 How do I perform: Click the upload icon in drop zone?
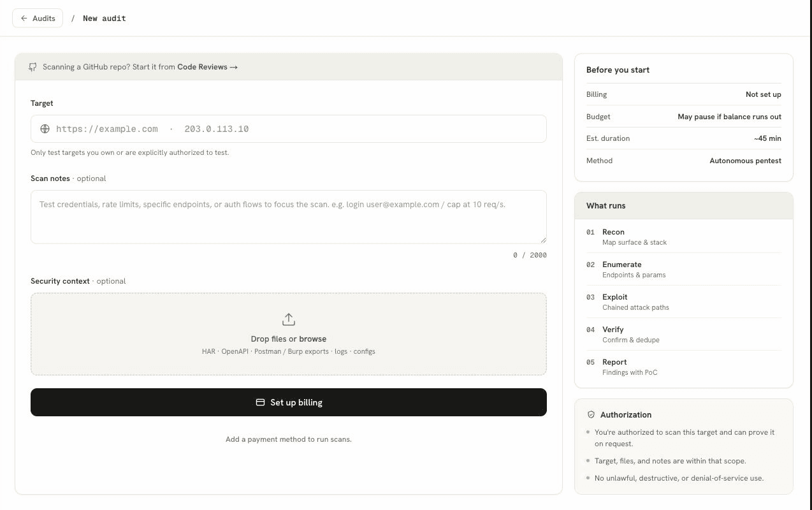(x=289, y=319)
